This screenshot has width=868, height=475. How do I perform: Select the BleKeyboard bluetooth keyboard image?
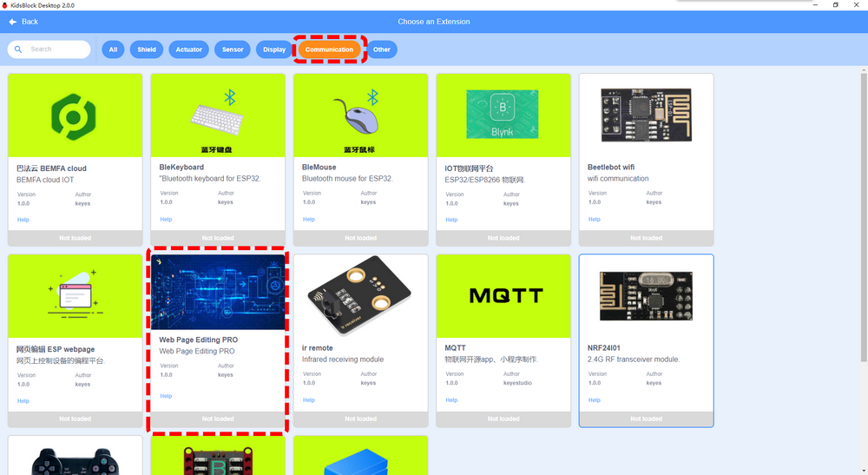coord(218,115)
